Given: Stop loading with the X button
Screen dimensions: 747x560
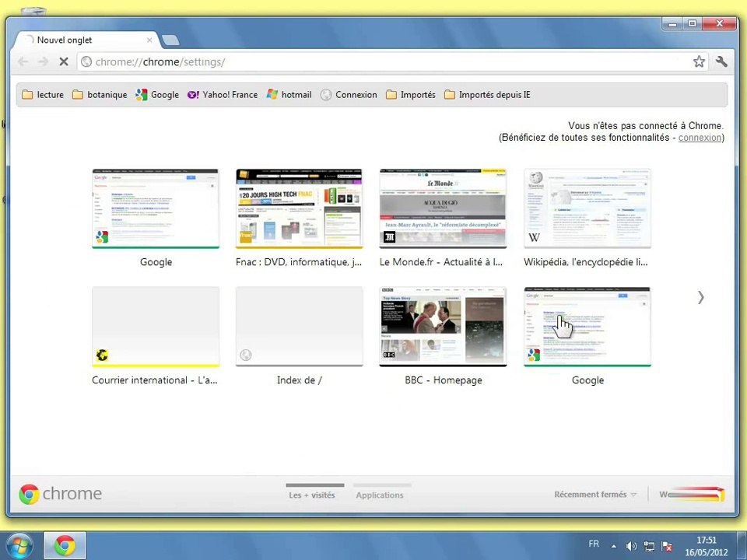Looking at the screenshot, I should click(63, 61).
